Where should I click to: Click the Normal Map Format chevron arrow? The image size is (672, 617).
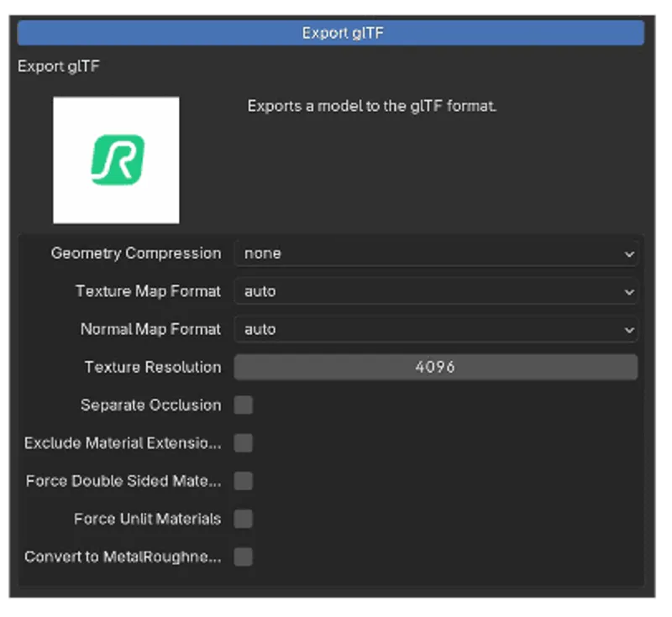628,330
